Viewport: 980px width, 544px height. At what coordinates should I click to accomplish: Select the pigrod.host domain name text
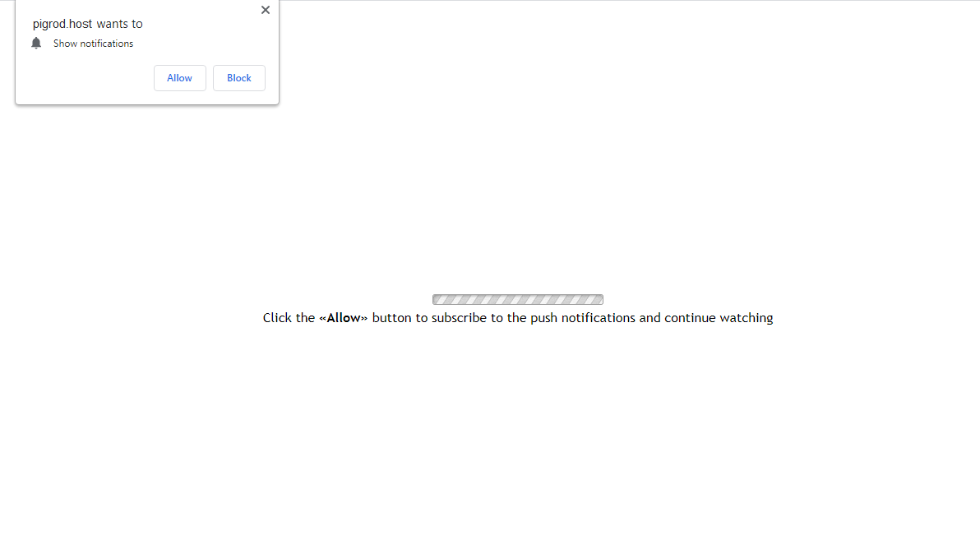point(62,24)
